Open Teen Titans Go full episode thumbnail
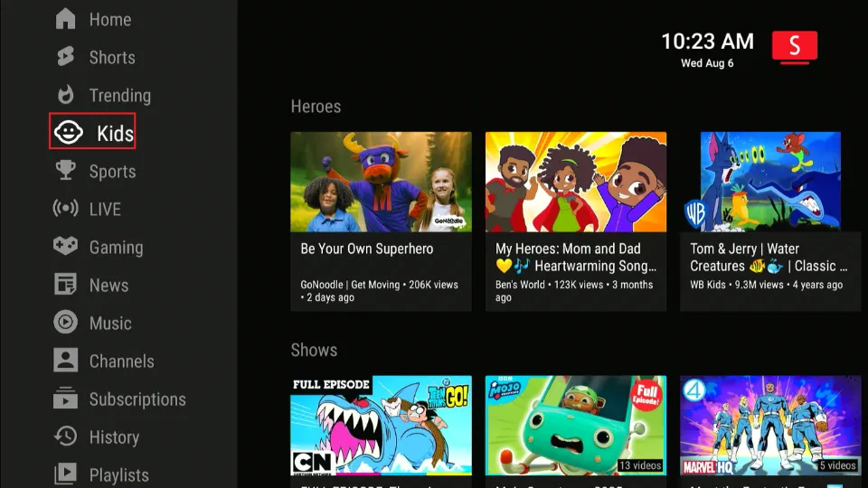Image resolution: width=868 pixels, height=488 pixels. tap(382, 426)
